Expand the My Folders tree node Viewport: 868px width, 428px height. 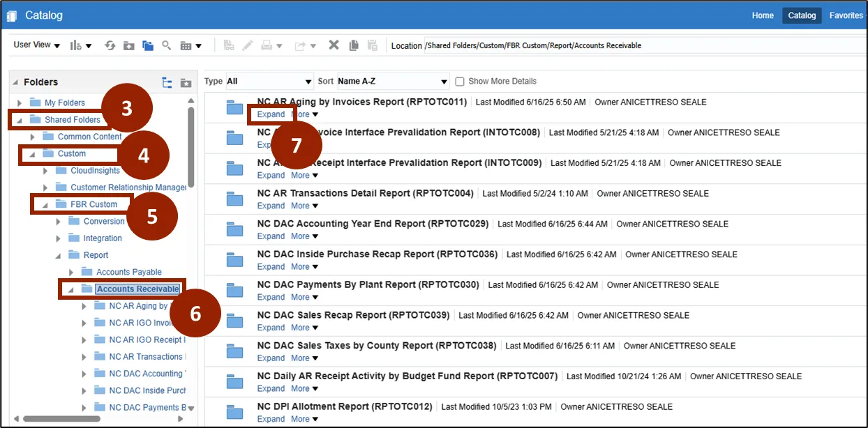coord(20,103)
